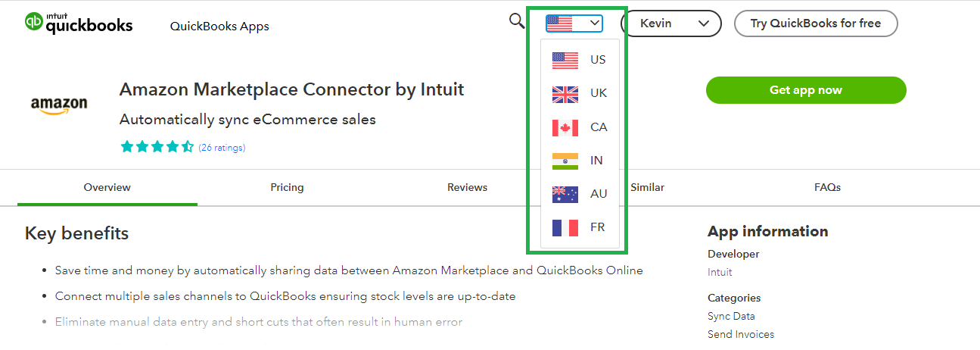Viewport: 980px width, 350px height.
Task: Choose the Australia flag option
Action: pyautogui.click(x=579, y=193)
